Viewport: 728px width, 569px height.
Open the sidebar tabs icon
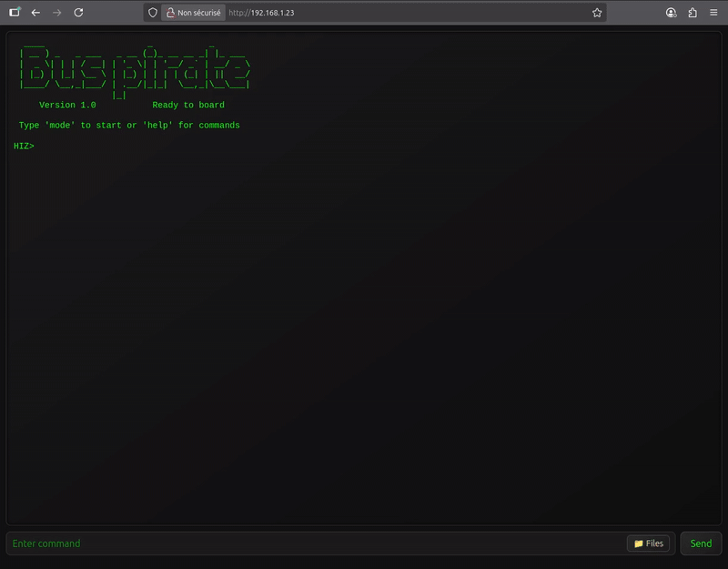(x=15, y=13)
